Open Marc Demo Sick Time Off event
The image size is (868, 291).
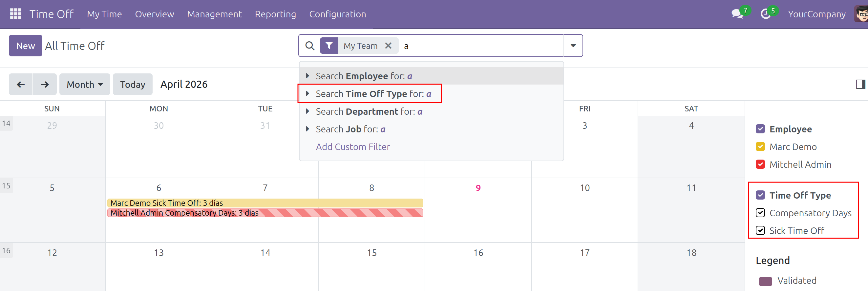point(265,203)
